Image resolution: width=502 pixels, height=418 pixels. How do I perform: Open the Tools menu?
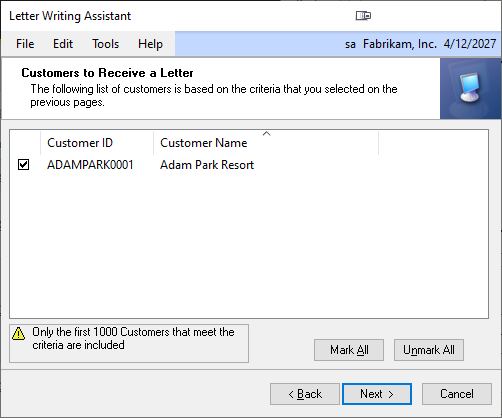106,44
